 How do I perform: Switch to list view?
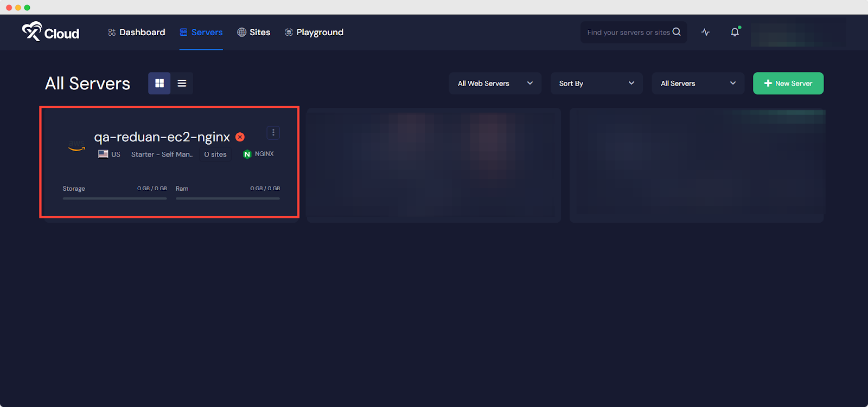(x=182, y=83)
